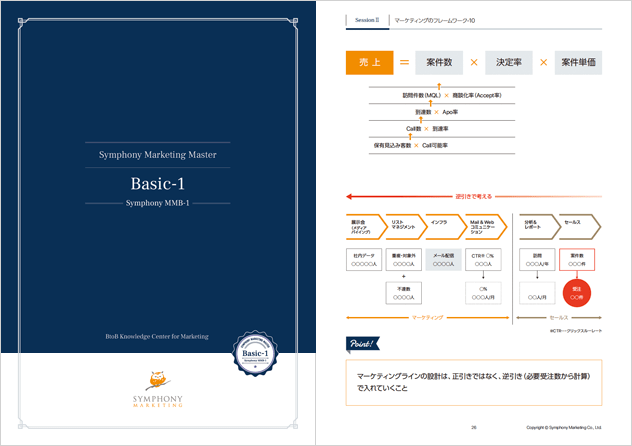Click the large Basic-1 cover heading
This screenshot has width=632, height=446.
tap(158, 184)
